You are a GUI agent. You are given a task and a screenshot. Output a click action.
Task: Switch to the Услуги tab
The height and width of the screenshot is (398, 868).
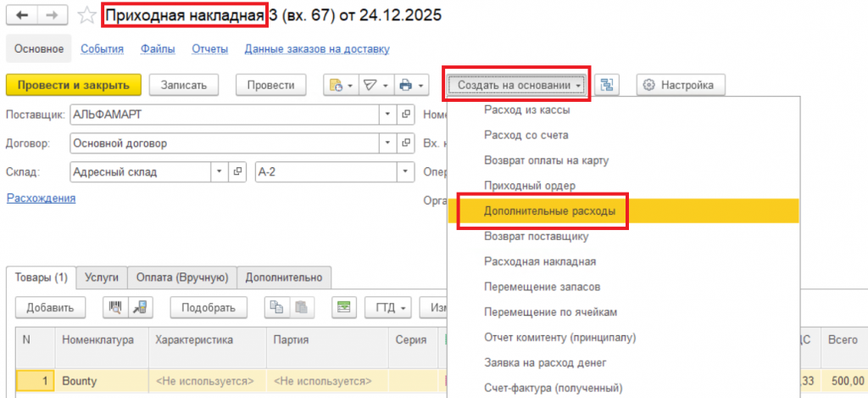coord(103,277)
